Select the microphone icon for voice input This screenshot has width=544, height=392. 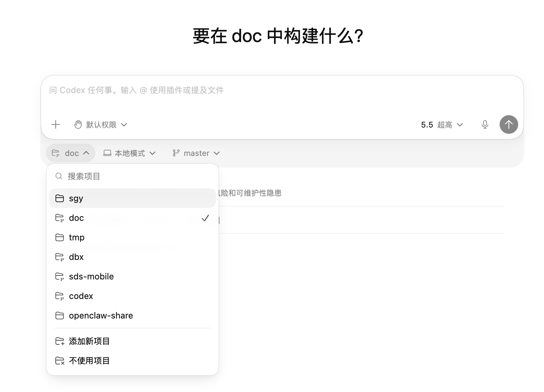[x=485, y=124]
